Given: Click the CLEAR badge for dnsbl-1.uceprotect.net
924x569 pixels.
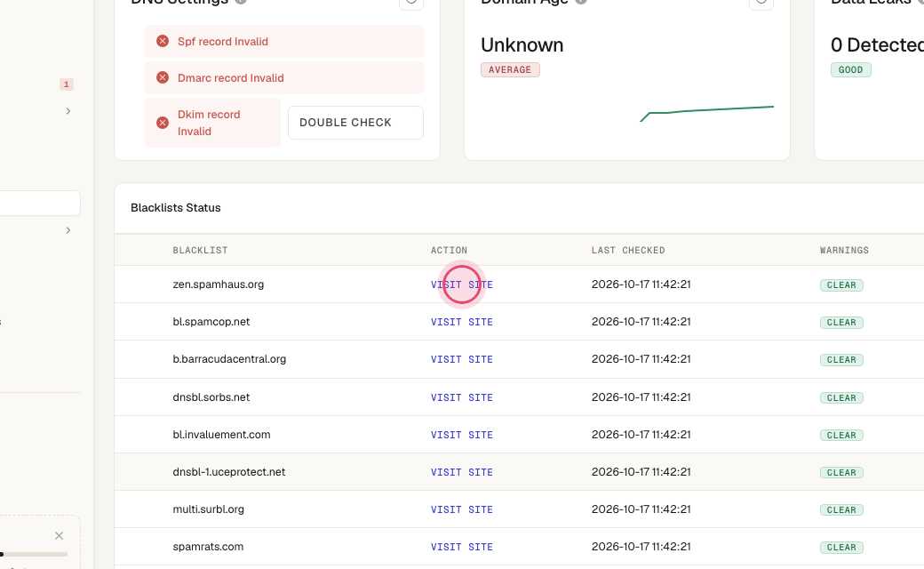Looking at the screenshot, I should click(x=841, y=472).
